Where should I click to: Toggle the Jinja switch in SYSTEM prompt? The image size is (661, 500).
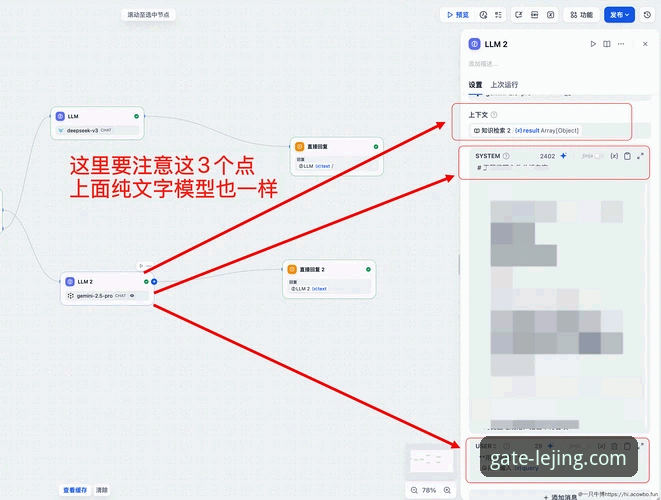pos(598,156)
